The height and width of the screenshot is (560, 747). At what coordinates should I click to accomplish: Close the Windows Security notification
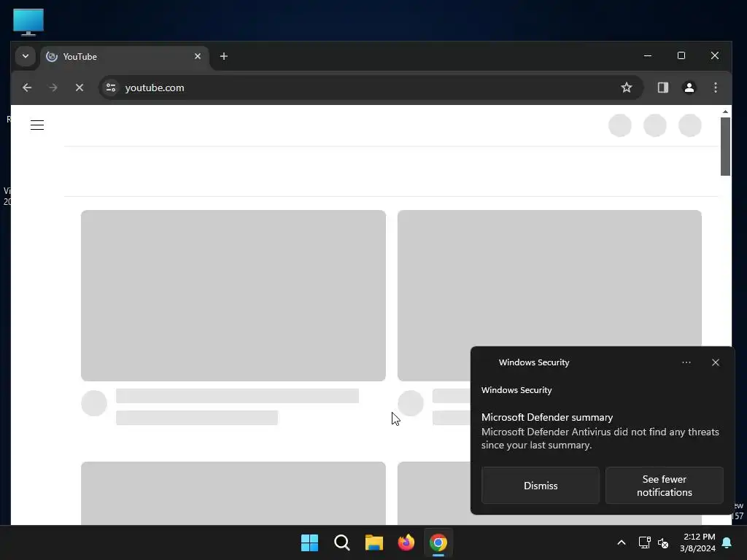[x=715, y=362]
